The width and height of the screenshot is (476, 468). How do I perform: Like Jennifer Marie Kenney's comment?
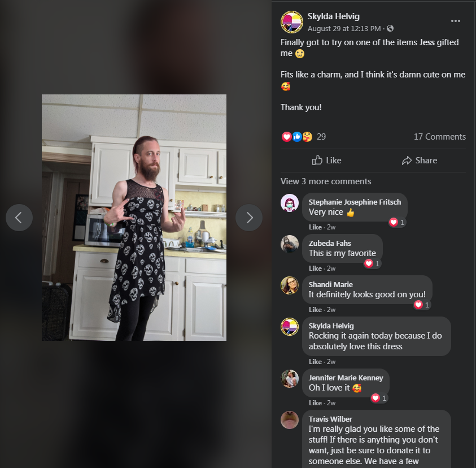315,402
